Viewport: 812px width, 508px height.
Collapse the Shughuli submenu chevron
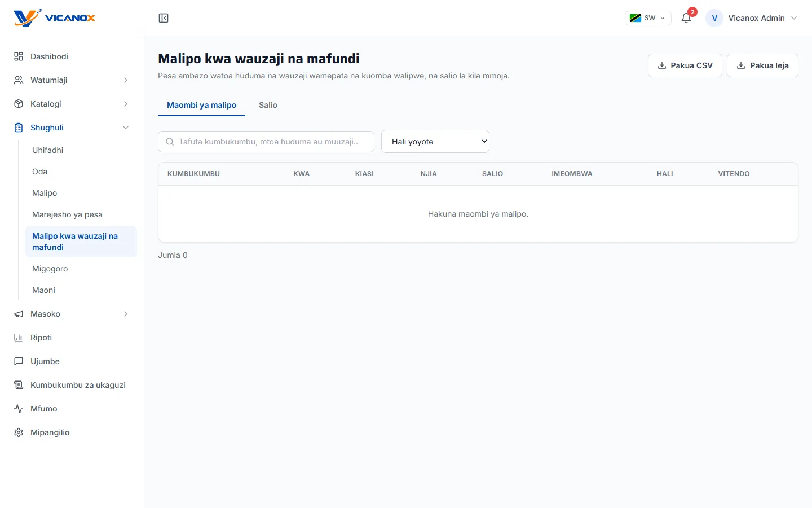pyautogui.click(x=126, y=128)
